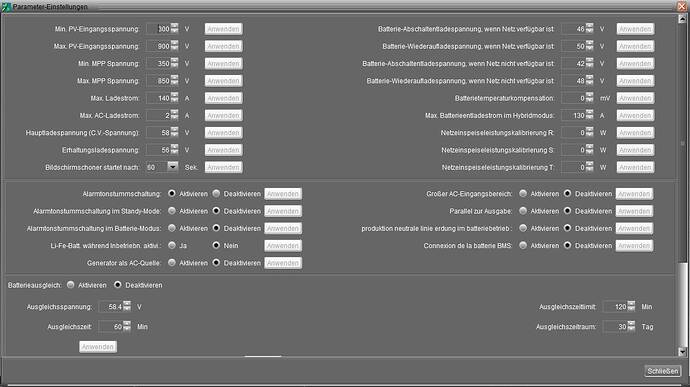Activate Großer AC-Eingangsbereich
The height and width of the screenshot is (387, 690).
[523, 194]
